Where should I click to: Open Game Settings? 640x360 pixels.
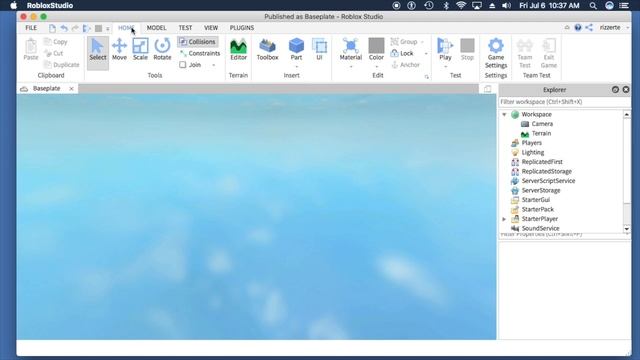tap(496, 53)
